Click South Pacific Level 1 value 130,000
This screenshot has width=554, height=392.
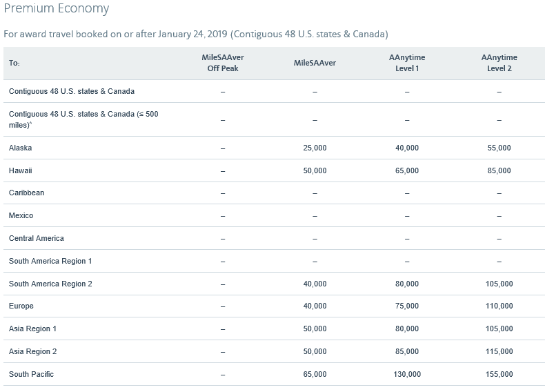[x=407, y=374]
